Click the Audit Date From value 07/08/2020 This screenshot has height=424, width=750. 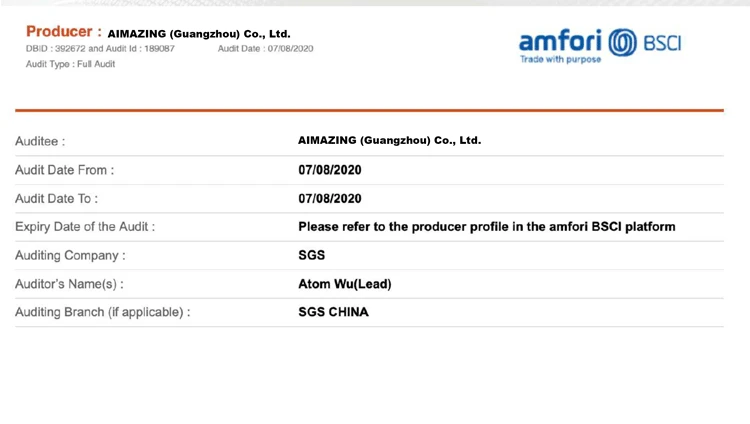(329, 170)
